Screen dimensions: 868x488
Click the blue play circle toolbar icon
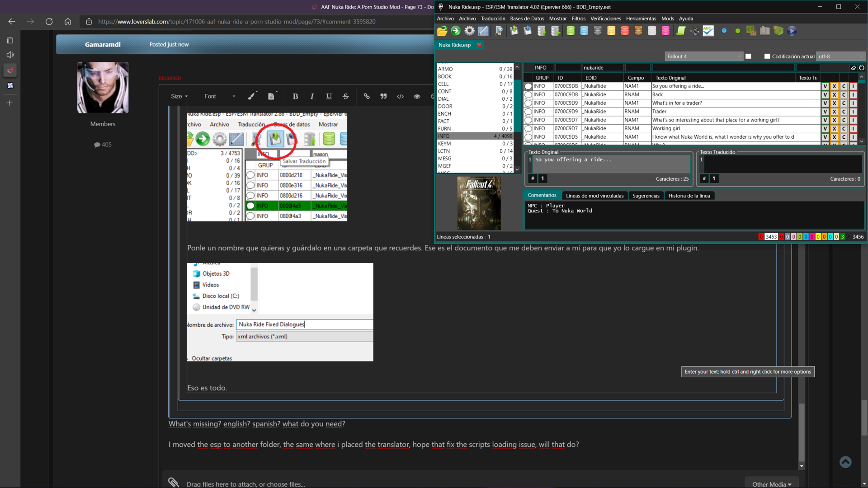(x=792, y=31)
